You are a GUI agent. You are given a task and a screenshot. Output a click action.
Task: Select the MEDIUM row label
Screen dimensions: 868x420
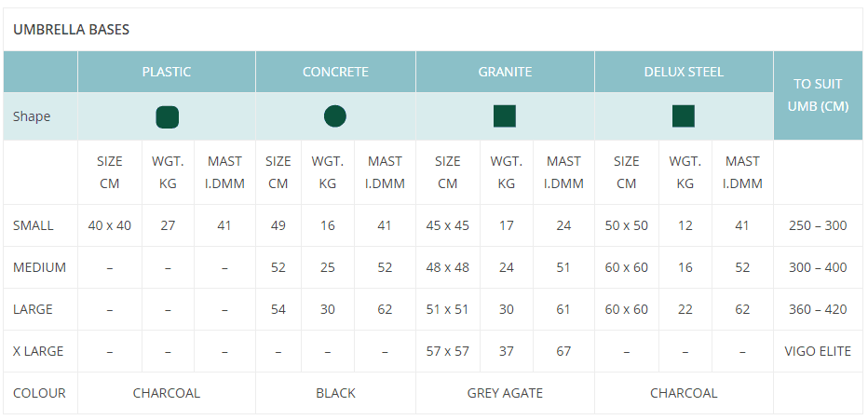39,267
